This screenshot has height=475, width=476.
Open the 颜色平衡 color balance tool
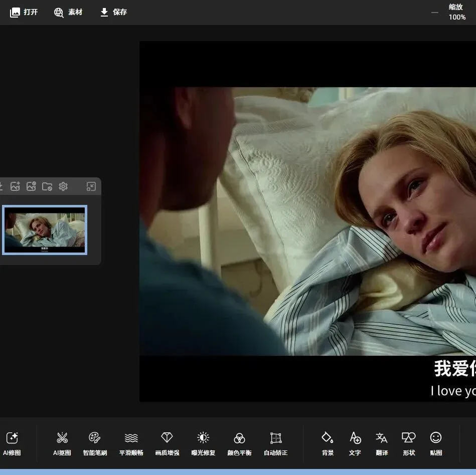pyautogui.click(x=239, y=443)
